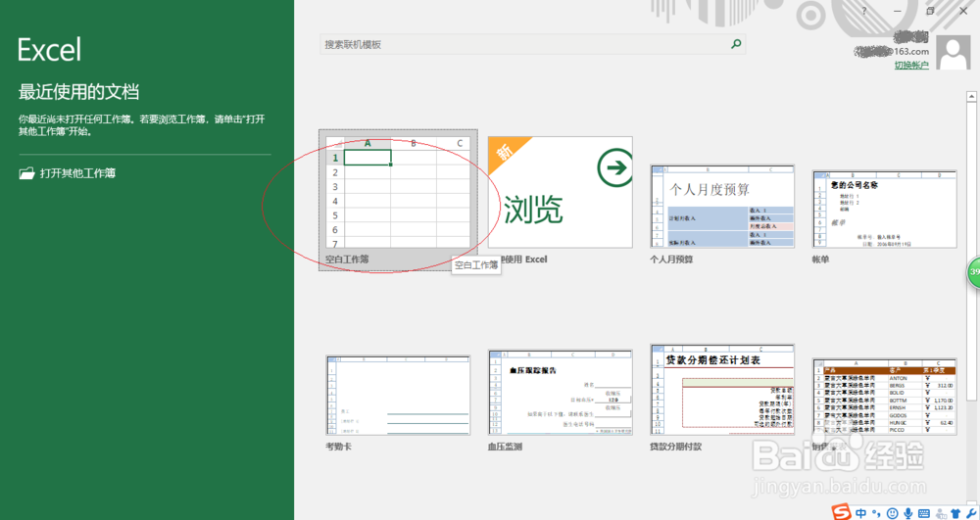Click the account avatar picture
Screen dimensions: 980x520
click(x=955, y=53)
